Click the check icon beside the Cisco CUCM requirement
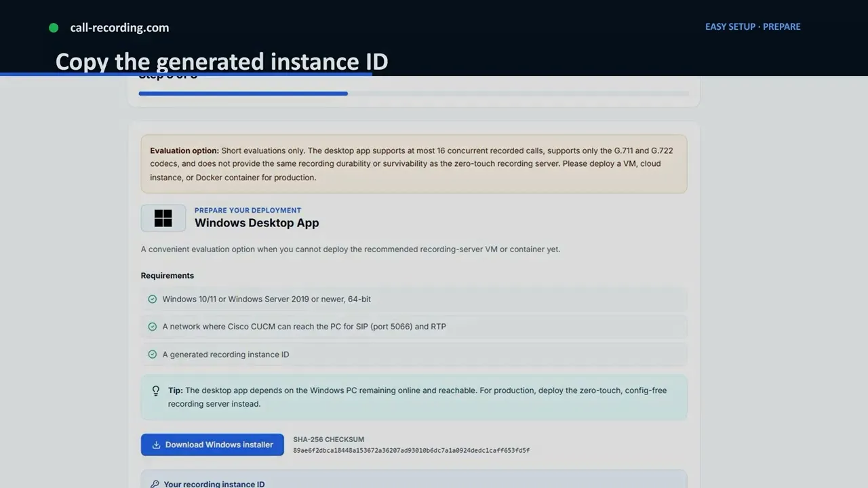Viewport: 868px width, 488px height. [x=153, y=327]
